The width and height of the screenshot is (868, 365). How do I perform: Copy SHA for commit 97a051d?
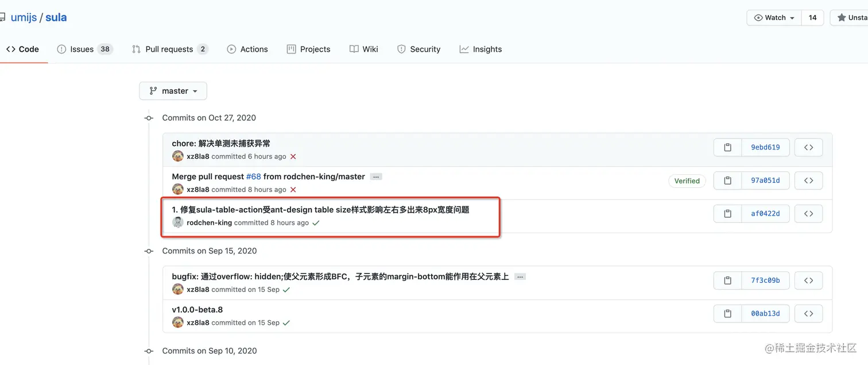point(727,180)
